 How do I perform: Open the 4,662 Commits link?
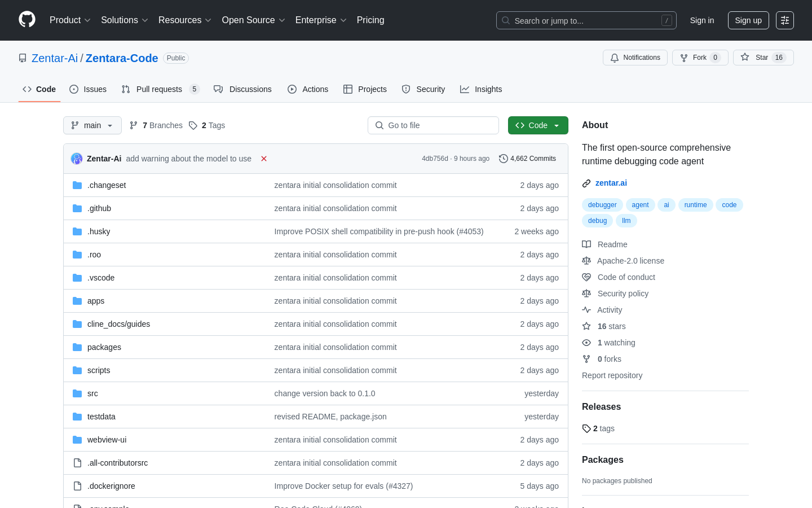[528, 159]
